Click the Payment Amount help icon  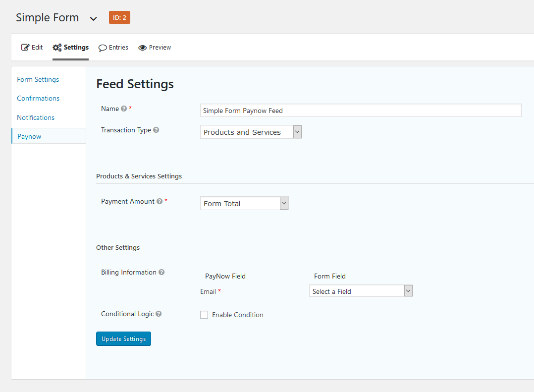(x=159, y=201)
